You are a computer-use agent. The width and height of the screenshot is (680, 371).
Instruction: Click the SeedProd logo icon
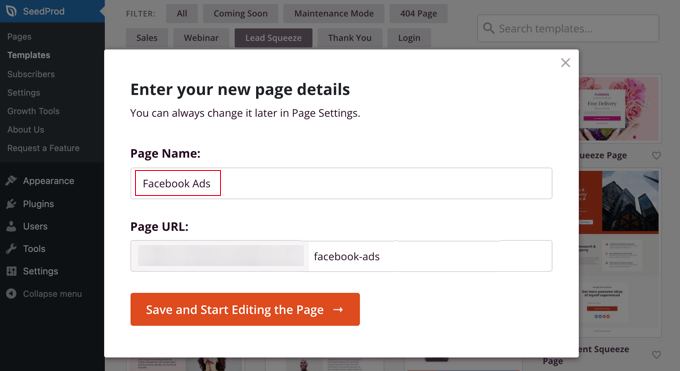(x=11, y=11)
